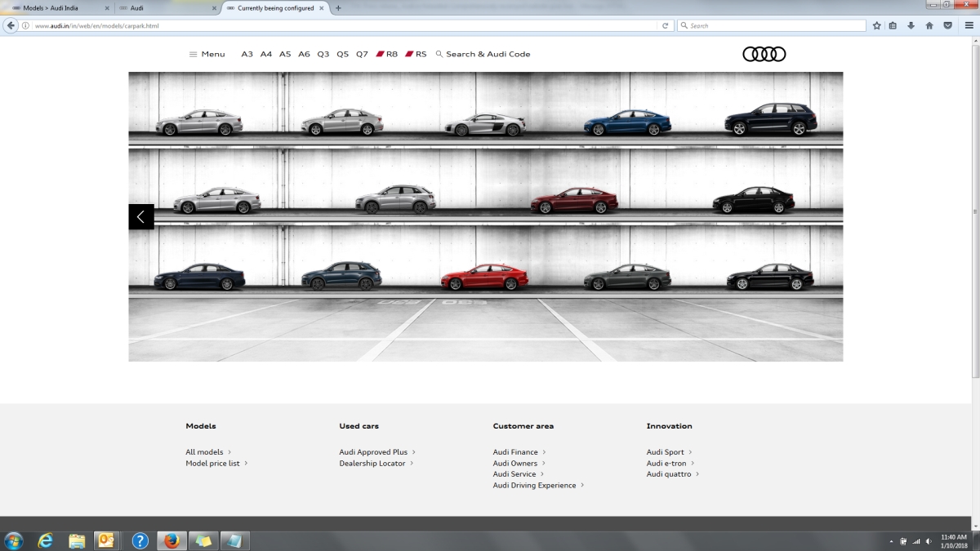Open the Help question-mark taskbar icon

pos(140,540)
